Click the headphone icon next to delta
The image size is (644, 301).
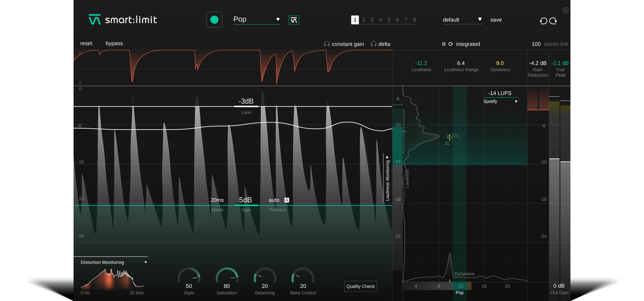click(374, 44)
